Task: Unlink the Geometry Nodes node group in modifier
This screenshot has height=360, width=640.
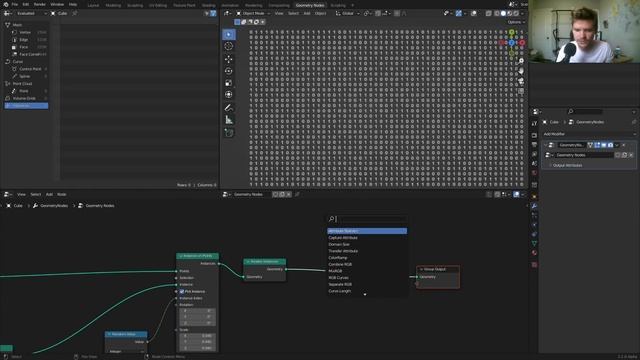Action: point(631,155)
